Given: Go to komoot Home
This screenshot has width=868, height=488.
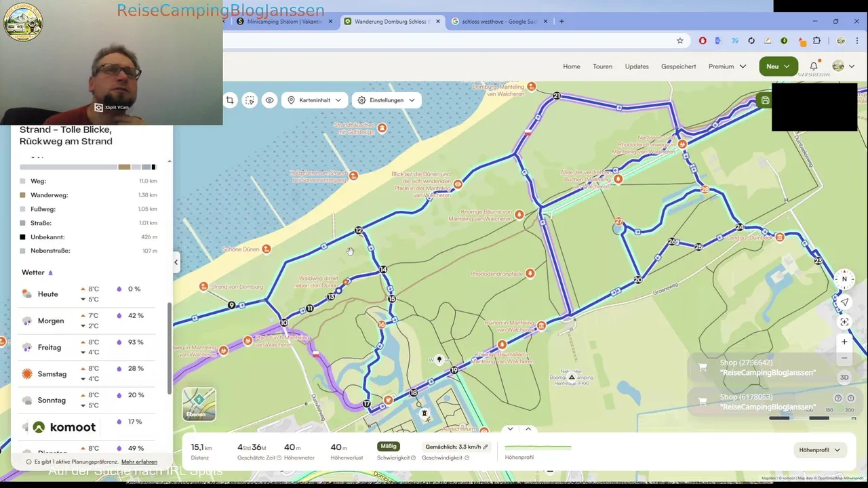Looking at the screenshot, I should tap(572, 66).
